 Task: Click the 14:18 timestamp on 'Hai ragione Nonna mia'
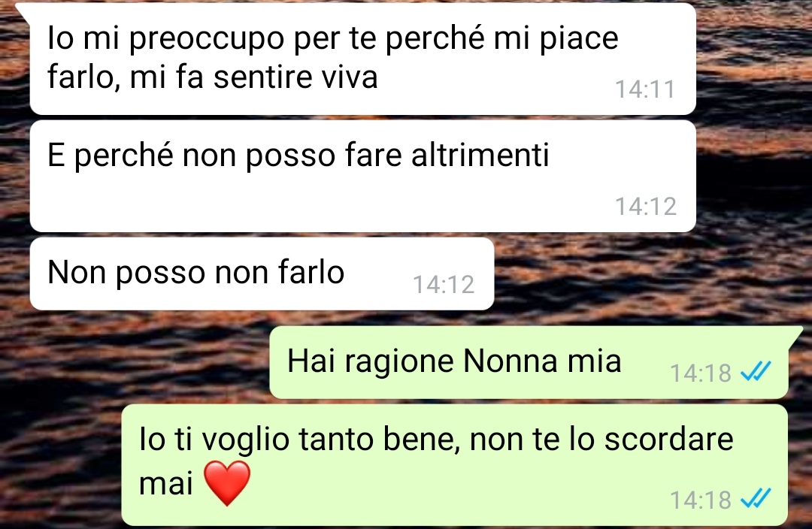(x=701, y=373)
